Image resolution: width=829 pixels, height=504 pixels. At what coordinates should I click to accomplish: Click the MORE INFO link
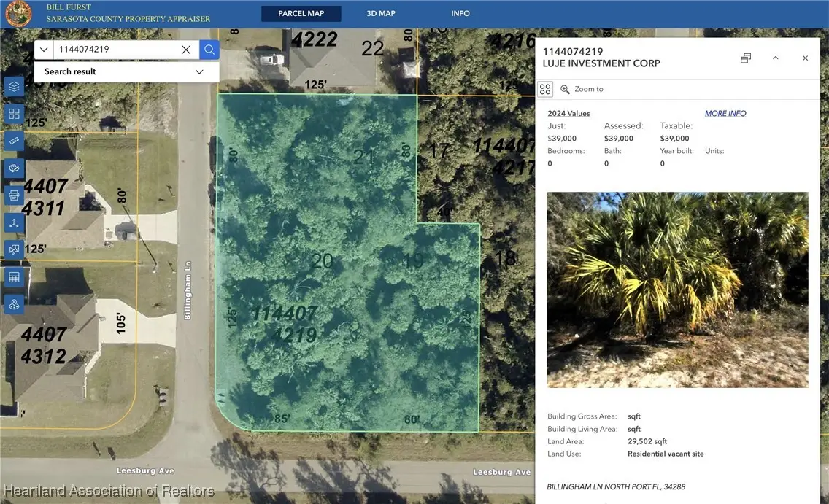click(x=725, y=113)
